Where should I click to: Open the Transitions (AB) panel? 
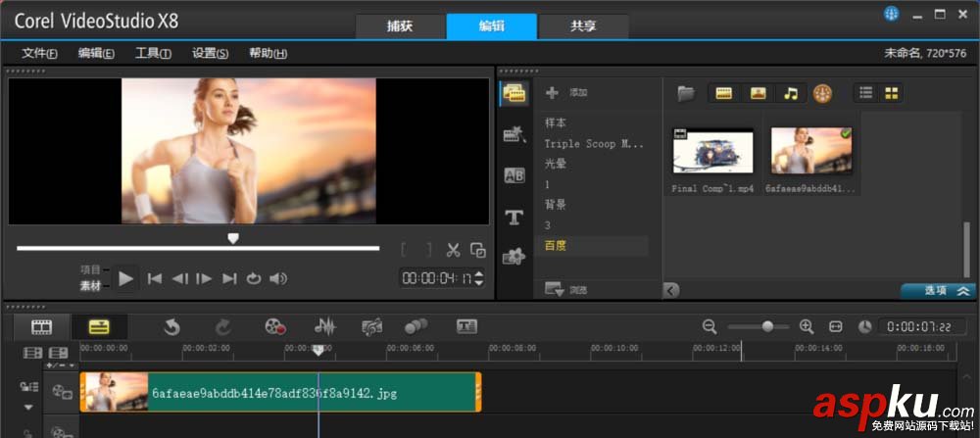pos(514,175)
